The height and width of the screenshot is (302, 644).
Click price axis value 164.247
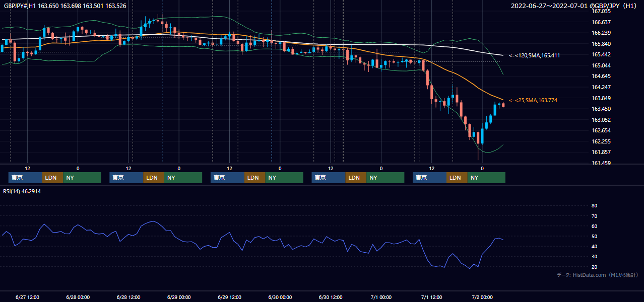[x=601, y=88]
